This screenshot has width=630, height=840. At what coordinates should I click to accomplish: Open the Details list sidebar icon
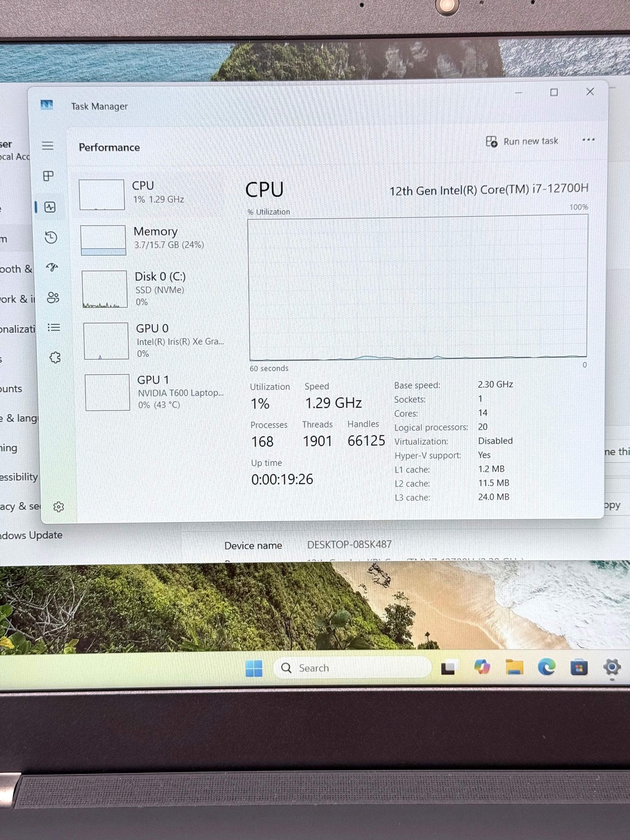54,328
